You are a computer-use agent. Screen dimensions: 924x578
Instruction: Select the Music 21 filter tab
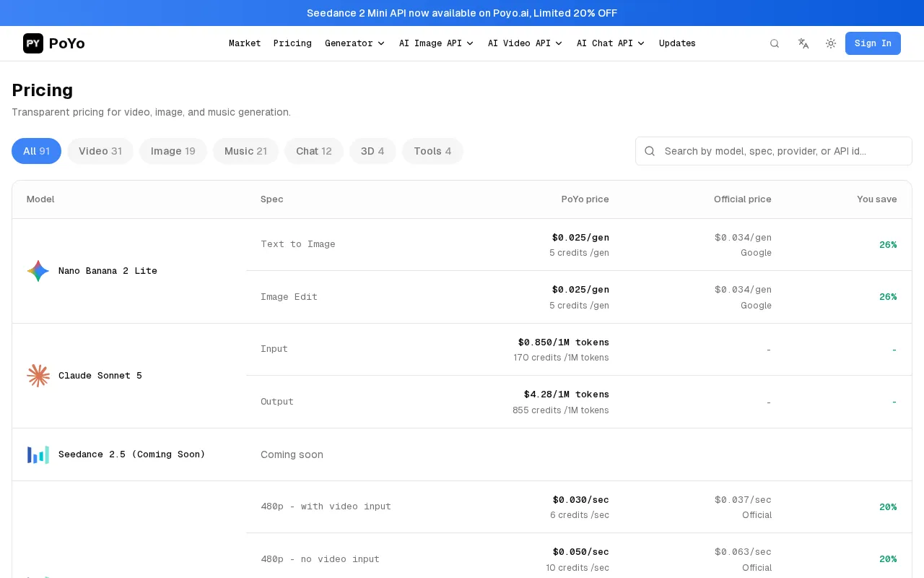245,151
